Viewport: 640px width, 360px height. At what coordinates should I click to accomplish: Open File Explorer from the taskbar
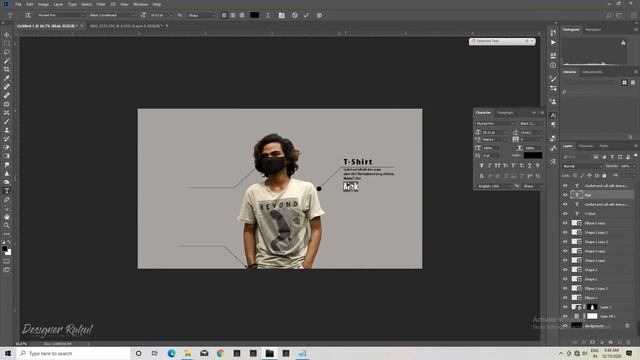pos(188,353)
